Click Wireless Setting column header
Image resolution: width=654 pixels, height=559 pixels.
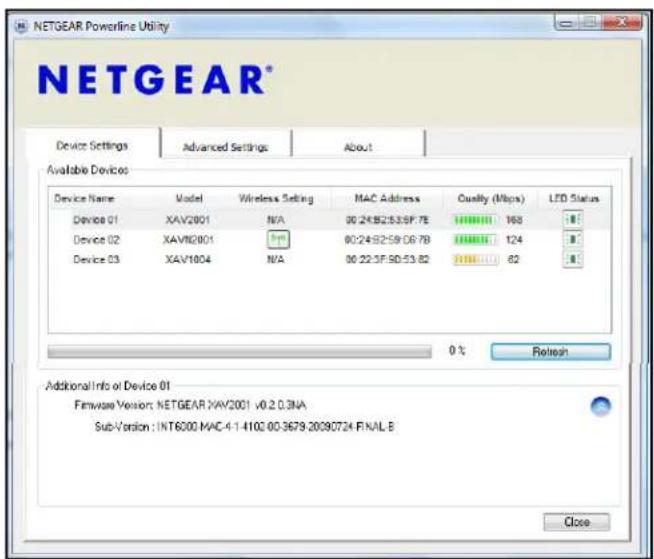276,199
